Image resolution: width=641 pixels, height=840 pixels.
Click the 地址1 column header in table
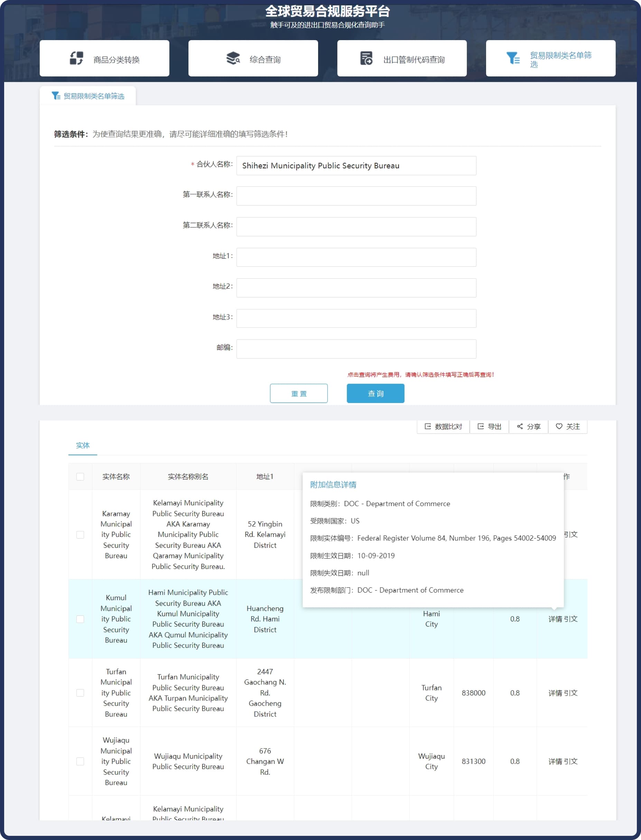coord(265,476)
